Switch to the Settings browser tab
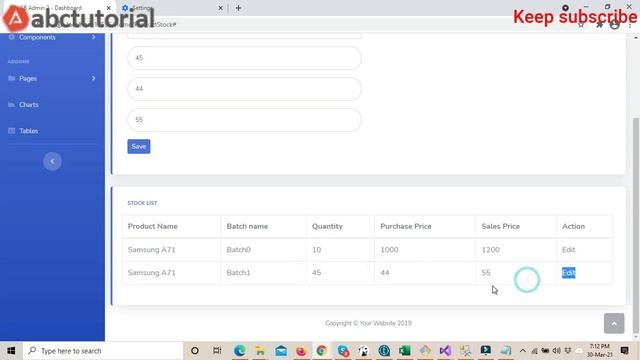Image resolution: width=640 pixels, height=360 pixels. [171, 8]
